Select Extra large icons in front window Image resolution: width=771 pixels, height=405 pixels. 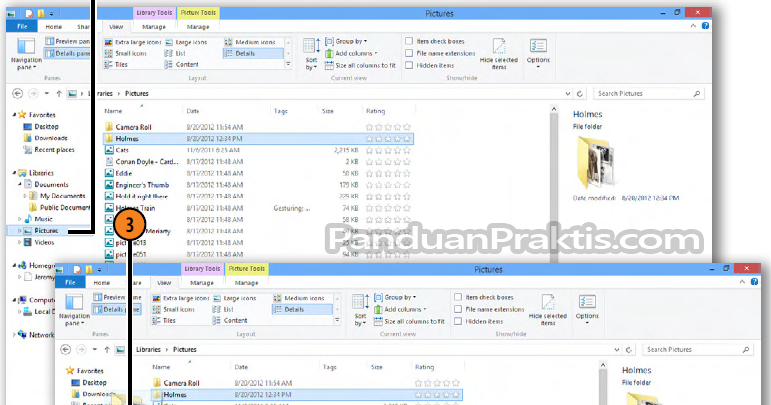click(x=181, y=298)
